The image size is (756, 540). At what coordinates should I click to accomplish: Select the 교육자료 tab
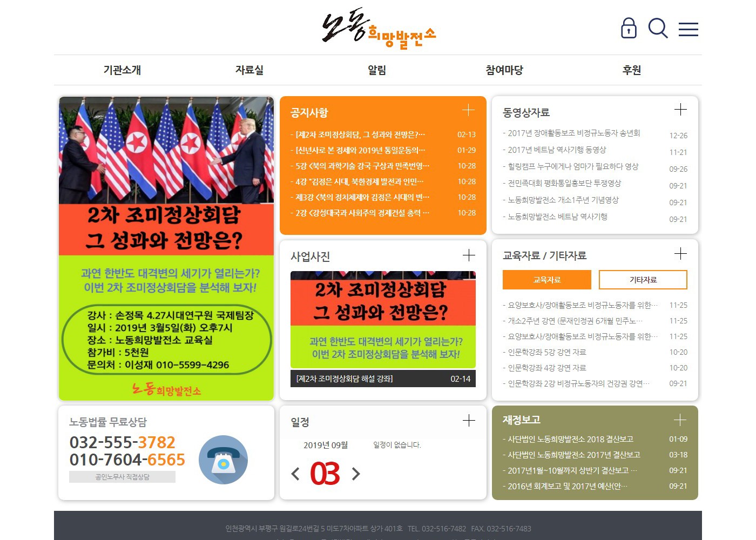[546, 280]
